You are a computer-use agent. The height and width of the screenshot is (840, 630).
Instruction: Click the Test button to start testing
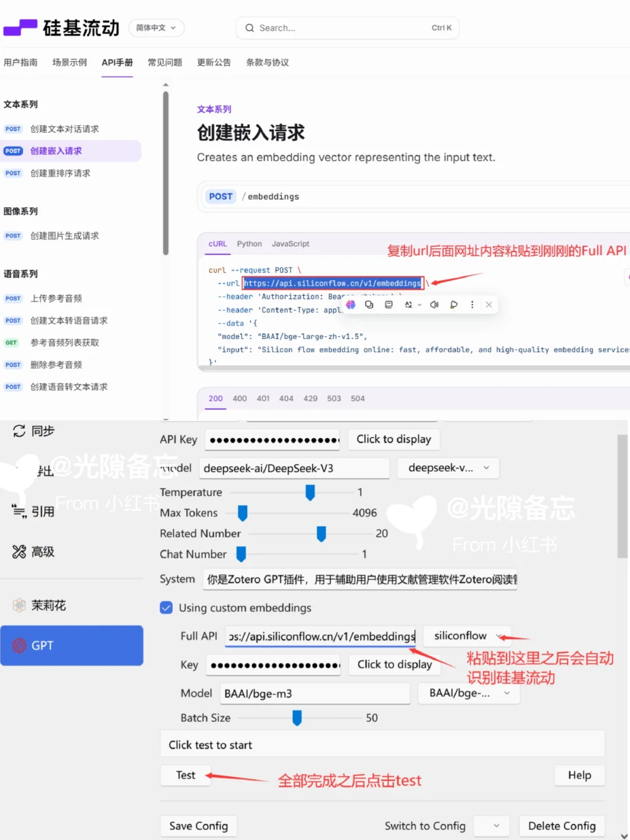coord(185,775)
